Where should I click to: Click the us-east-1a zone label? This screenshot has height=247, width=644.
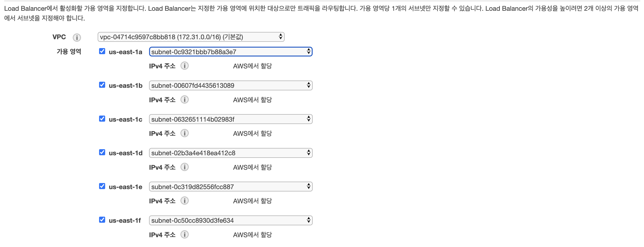[x=125, y=52]
